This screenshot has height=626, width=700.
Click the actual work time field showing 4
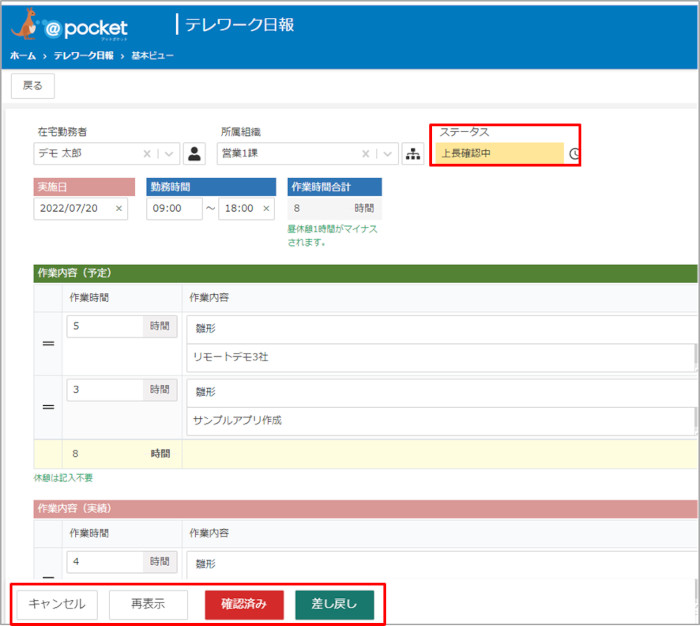pos(105,562)
